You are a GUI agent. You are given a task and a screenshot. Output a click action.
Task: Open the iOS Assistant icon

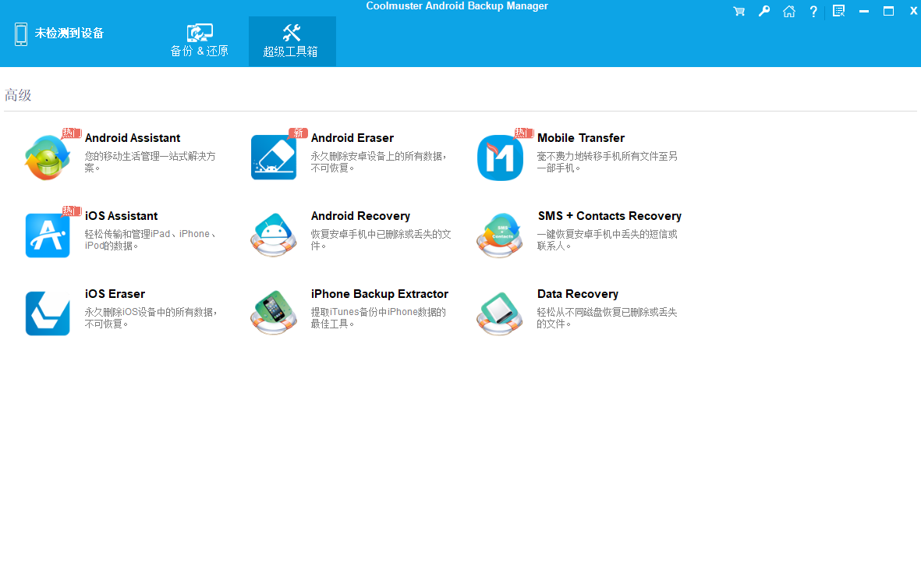pyautogui.click(x=48, y=236)
